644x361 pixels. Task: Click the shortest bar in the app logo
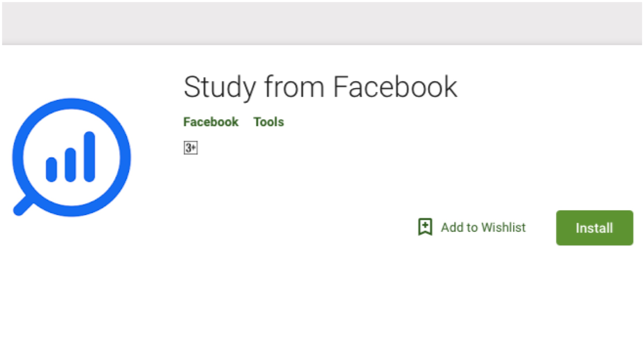pos(51,170)
